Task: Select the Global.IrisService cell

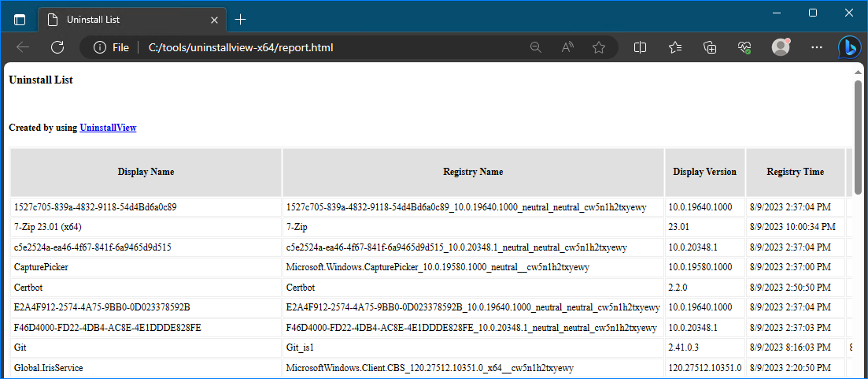Action: click(146, 367)
